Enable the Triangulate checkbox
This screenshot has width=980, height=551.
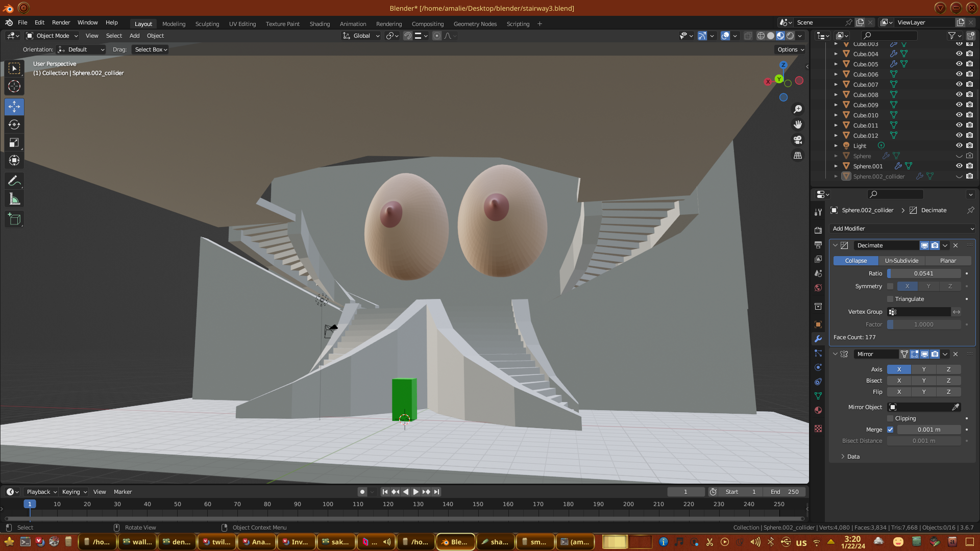click(x=890, y=299)
